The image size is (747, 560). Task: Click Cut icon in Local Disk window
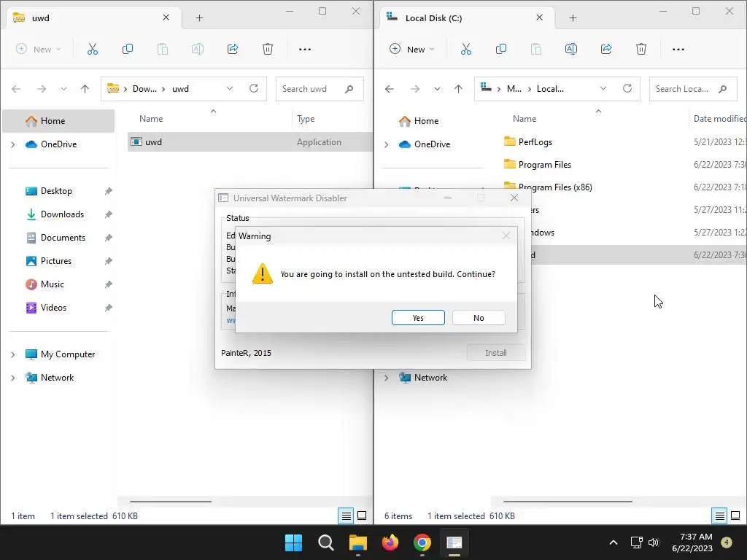click(x=466, y=49)
